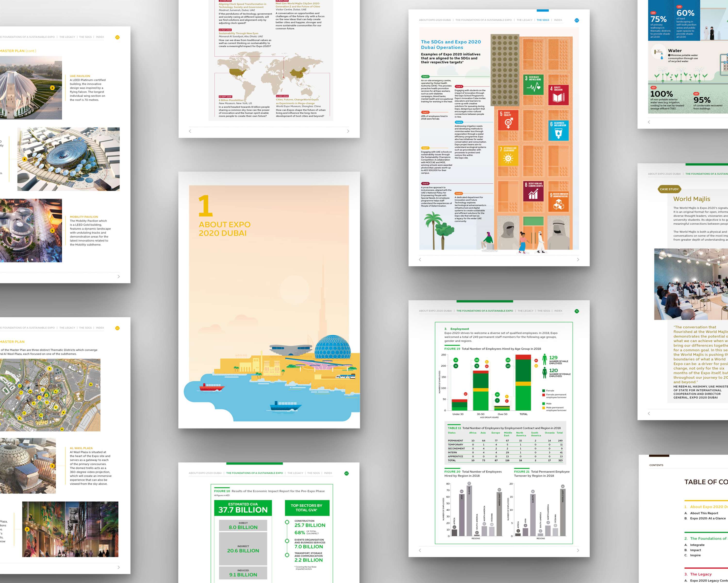Image resolution: width=728 pixels, height=583 pixels.
Task: Click green page-number circle on Employment page
Action: [x=577, y=311]
